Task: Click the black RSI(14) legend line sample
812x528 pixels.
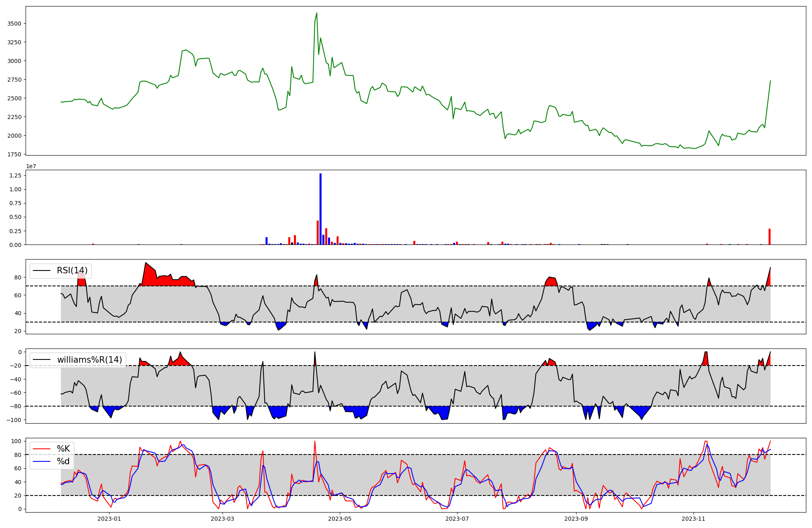Action: (x=41, y=270)
